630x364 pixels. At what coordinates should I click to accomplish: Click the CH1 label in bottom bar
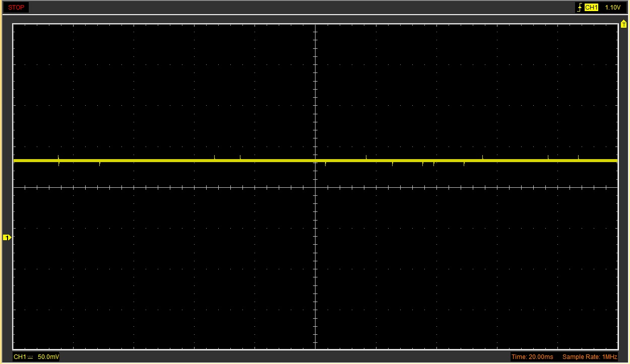[x=20, y=357]
